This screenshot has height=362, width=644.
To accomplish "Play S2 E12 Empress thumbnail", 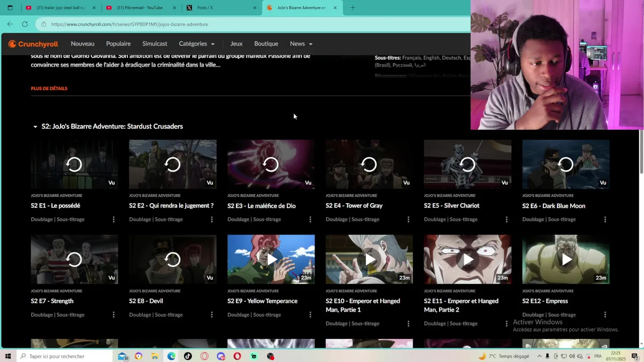I will click(566, 259).
